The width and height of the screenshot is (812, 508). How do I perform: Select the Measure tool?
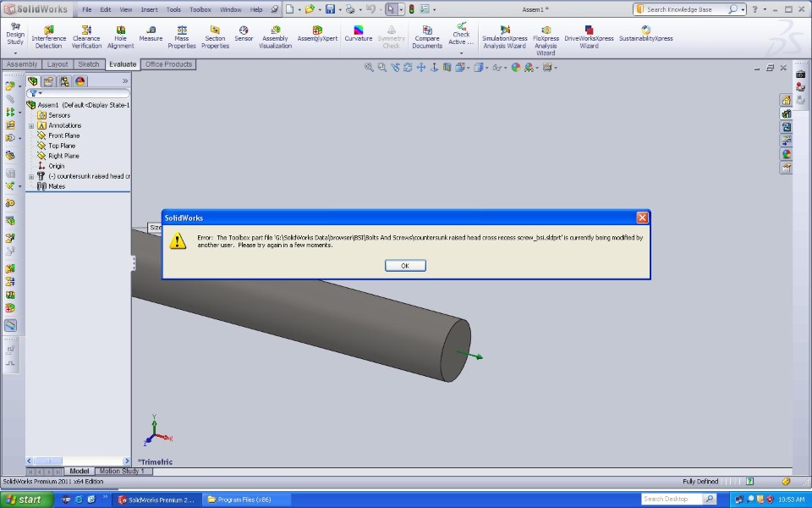click(x=151, y=34)
